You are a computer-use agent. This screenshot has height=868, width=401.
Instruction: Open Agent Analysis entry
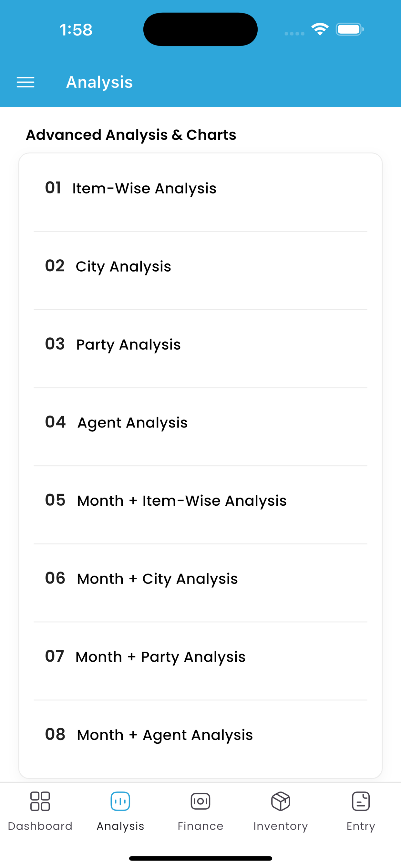pyautogui.click(x=200, y=427)
